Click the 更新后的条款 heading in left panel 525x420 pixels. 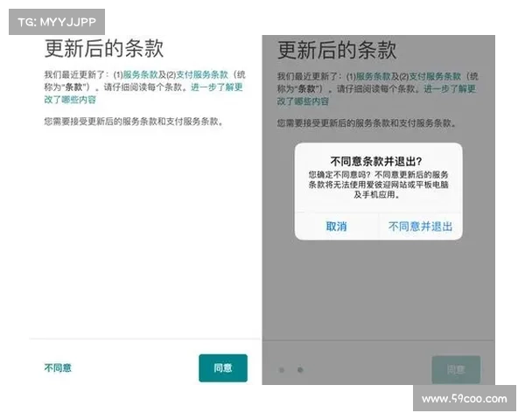(104, 48)
